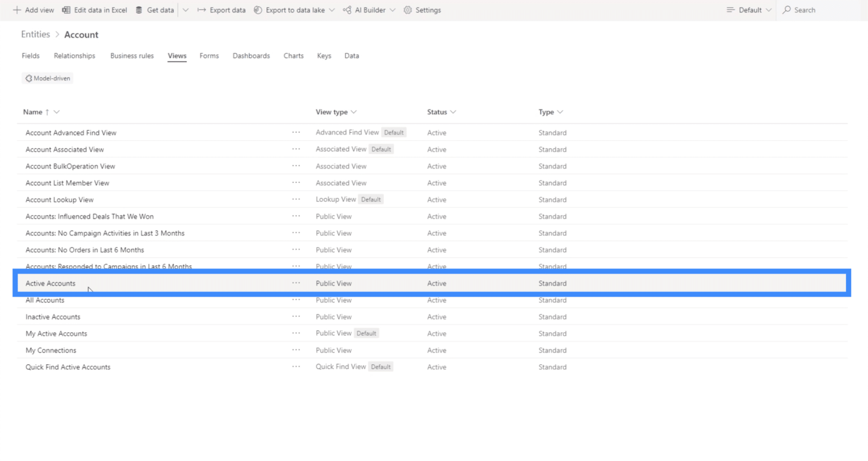The width and height of the screenshot is (868, 461).
Task: Switch to the Charts tab
Action: [294, 56]
